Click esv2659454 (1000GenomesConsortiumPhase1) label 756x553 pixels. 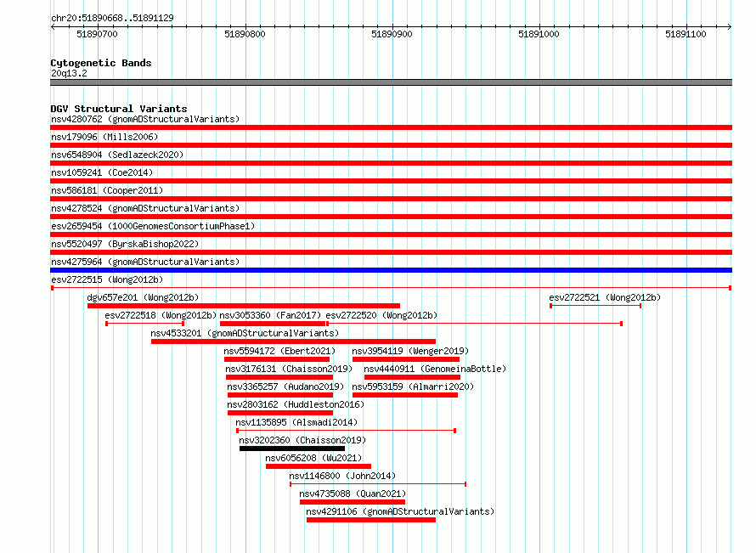pos(153,226)
